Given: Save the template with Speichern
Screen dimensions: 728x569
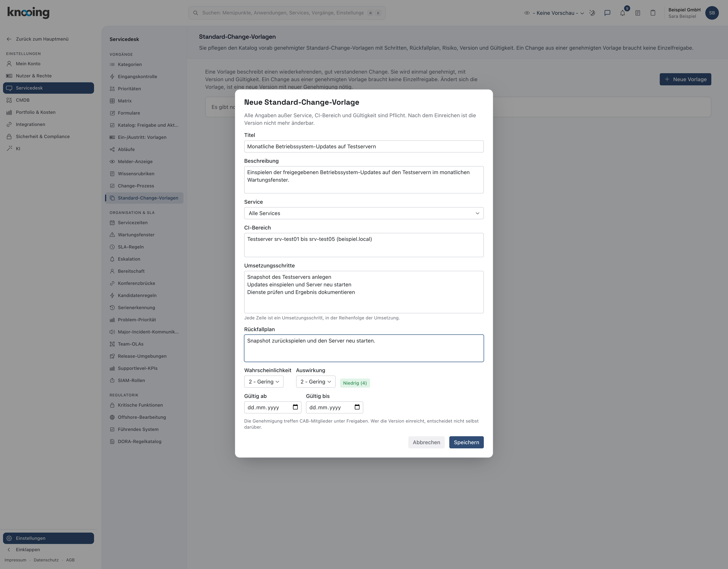Looking at the screenshot, I should [x=466, y=442].
